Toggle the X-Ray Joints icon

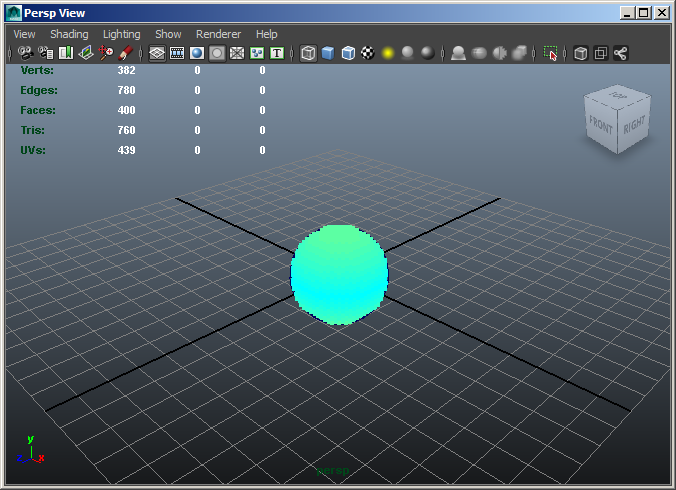tap(621, 53)
